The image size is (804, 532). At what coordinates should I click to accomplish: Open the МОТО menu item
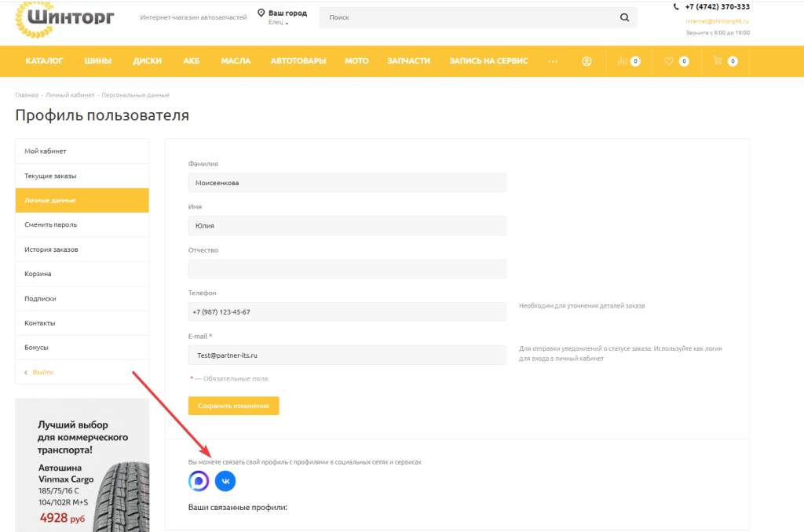point(356,61)
